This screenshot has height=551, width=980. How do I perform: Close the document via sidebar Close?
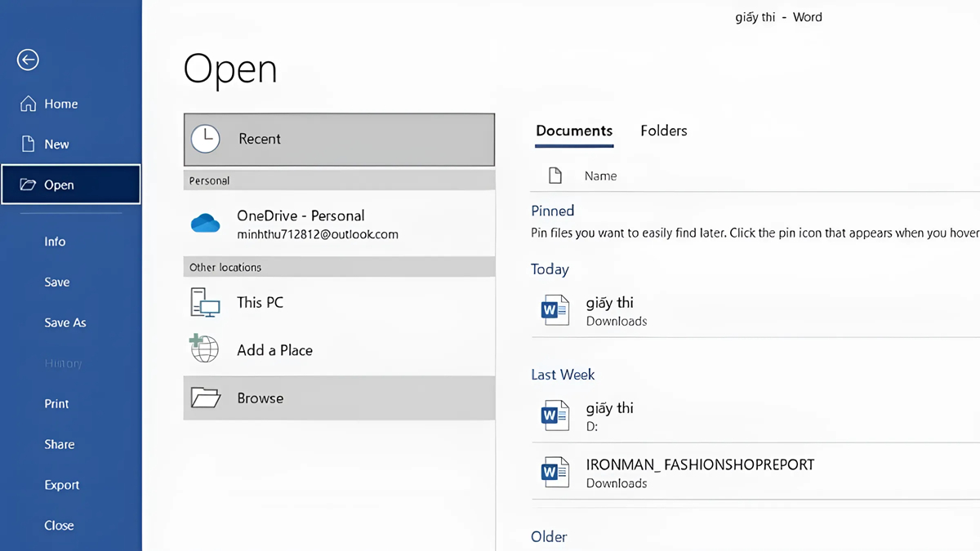tap(59, 526)
